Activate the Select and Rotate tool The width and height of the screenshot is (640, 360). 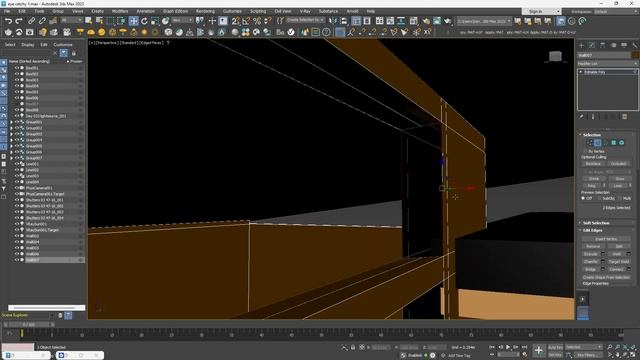tap(144, 21)
